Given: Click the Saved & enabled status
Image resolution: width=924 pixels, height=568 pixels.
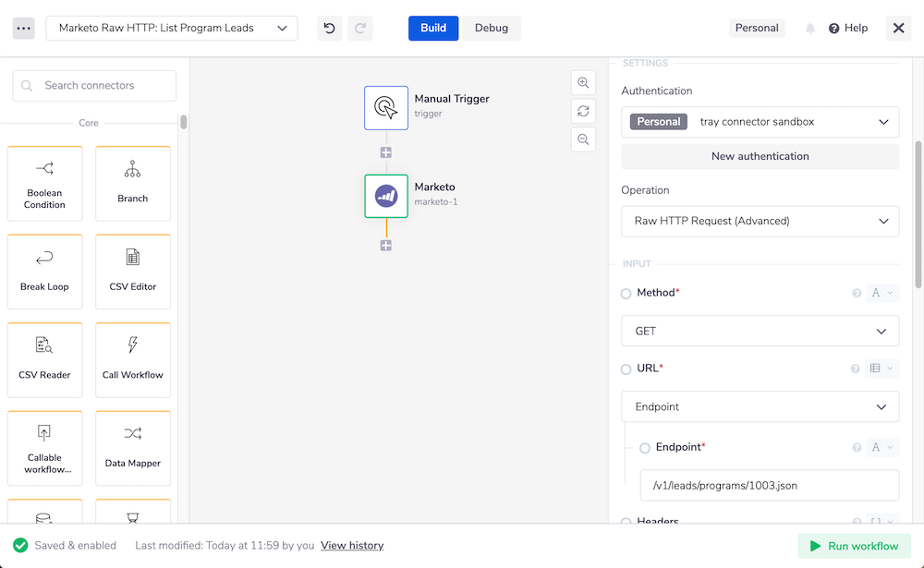Looking at the screenshot, I should click(65, 546).
